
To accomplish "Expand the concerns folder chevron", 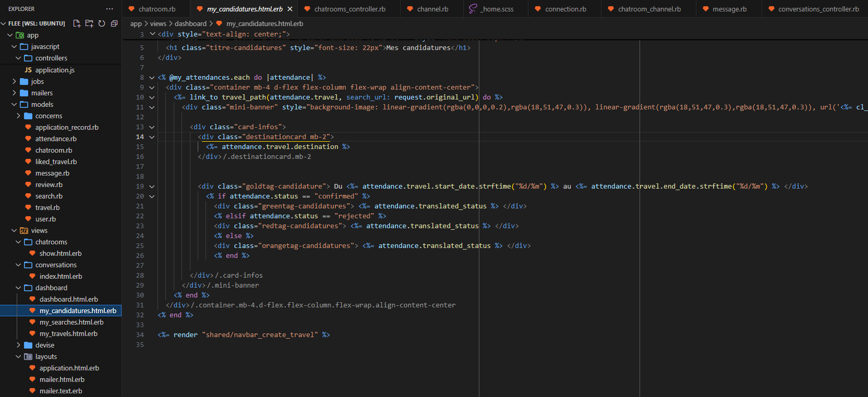I will (x=18, y=116).
